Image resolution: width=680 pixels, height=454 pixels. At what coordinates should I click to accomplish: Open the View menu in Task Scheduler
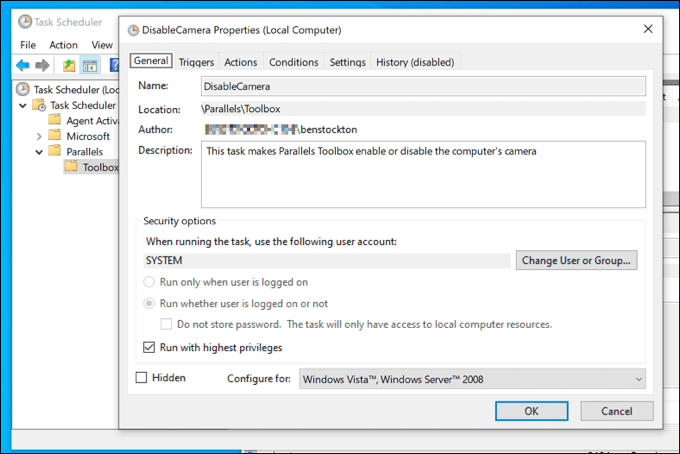[x=102, y=45]
